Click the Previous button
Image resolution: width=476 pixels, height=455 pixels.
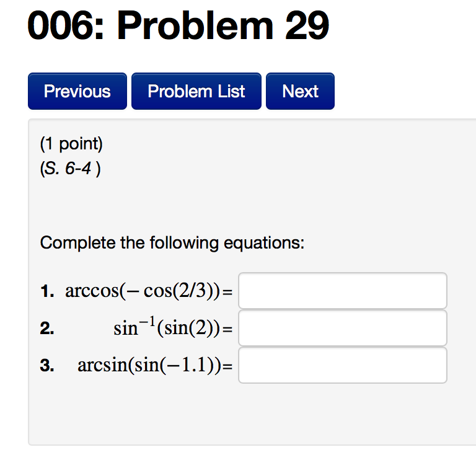(x=77, y=91)
